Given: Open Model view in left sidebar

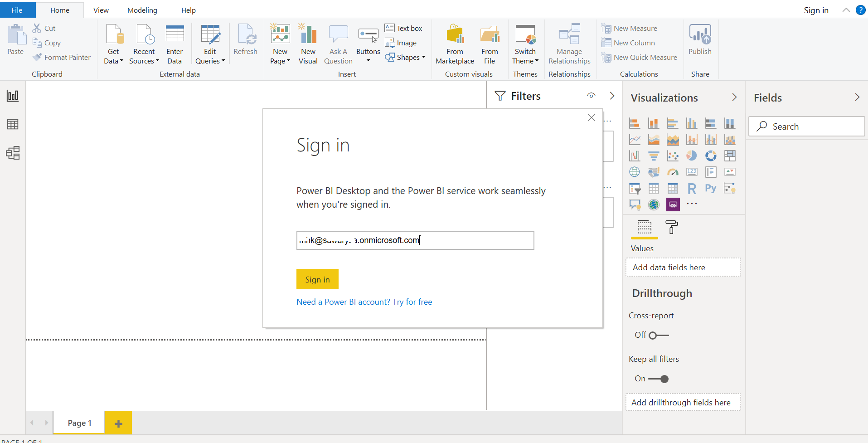Looking at the screenshot, I should click(13, 153).
